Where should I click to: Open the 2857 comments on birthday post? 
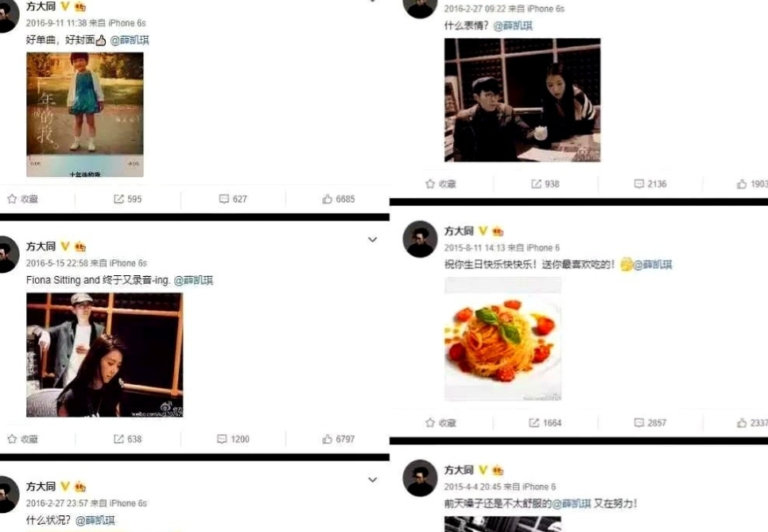click(650, 423)
